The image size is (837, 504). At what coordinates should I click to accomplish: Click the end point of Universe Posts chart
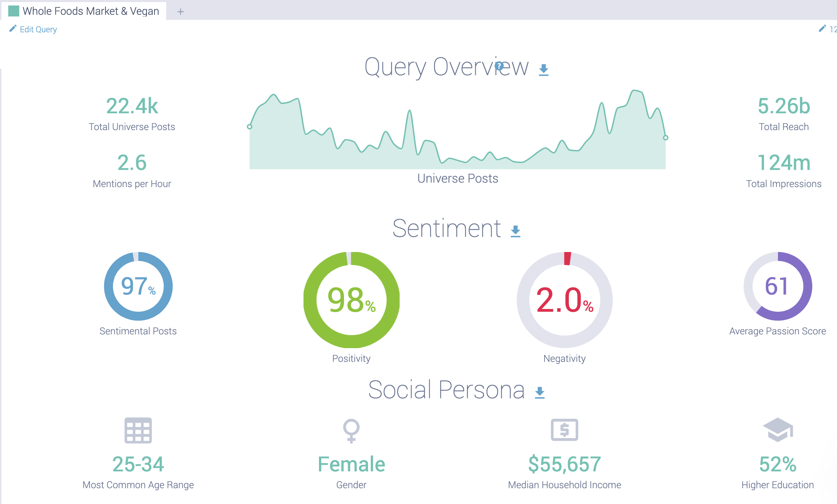[665, 138]
